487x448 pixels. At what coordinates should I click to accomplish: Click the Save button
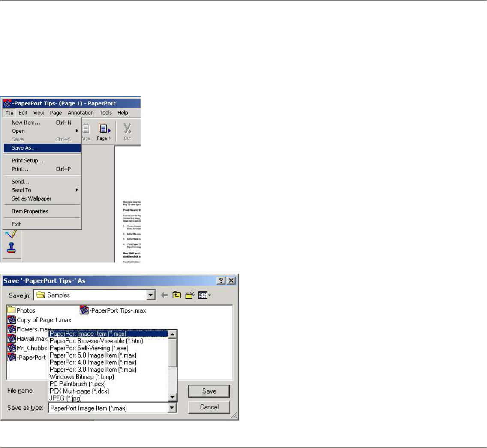[209, 391]
